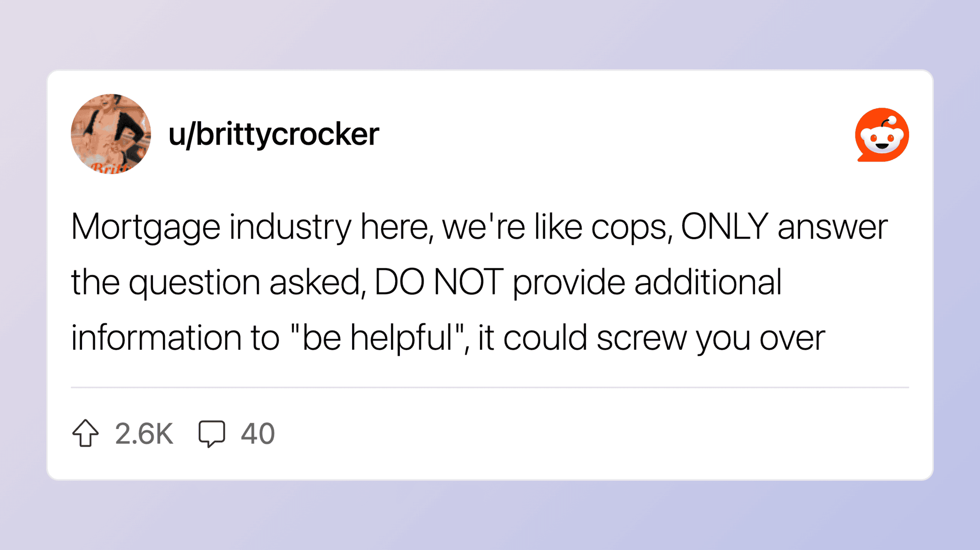
Task: Click the word "provide" in the post
Action: coord(568,282)
